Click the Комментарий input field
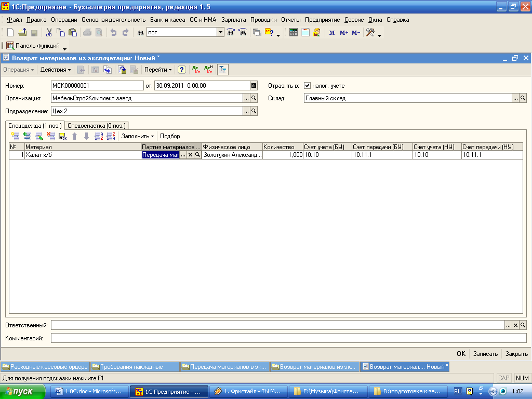This screenshot has width=532, height=399. 289,338
